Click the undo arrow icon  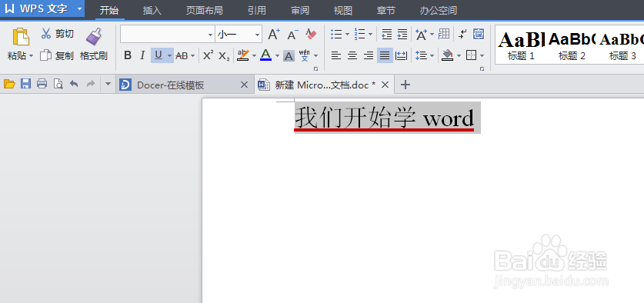[x=74, y=84]
